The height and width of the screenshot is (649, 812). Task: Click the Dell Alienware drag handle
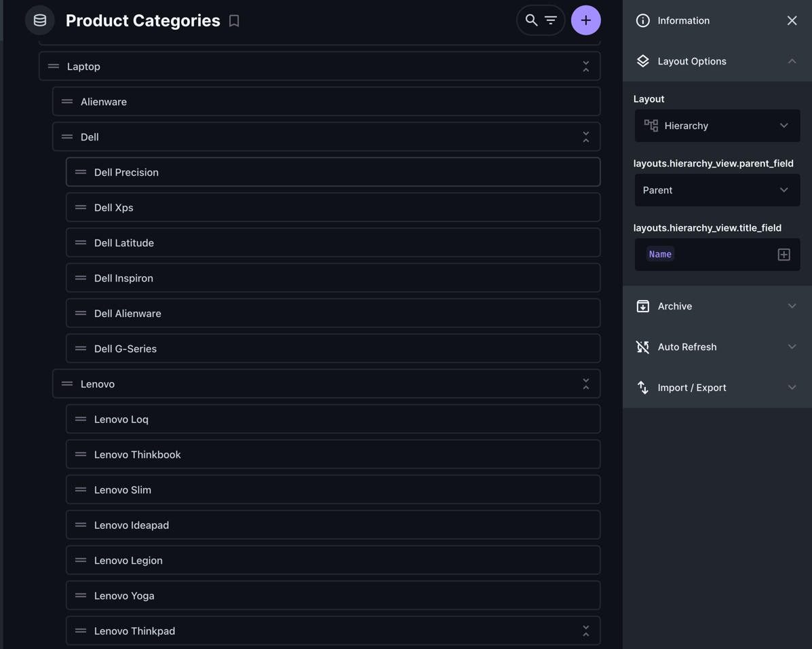click(80, 313)
